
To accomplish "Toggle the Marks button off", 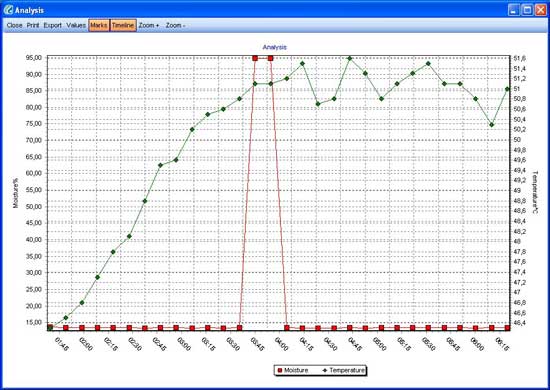I will point(99,25).
